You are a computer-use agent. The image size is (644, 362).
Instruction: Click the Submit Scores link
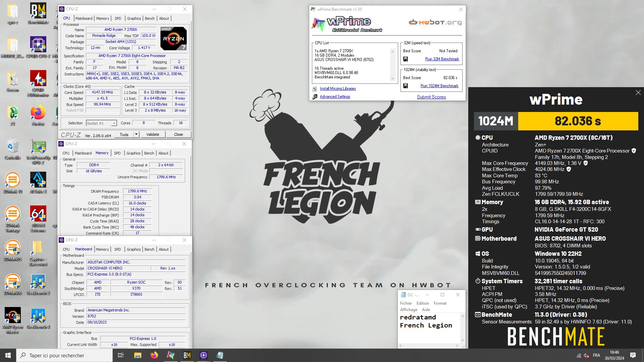coord(431,97)
